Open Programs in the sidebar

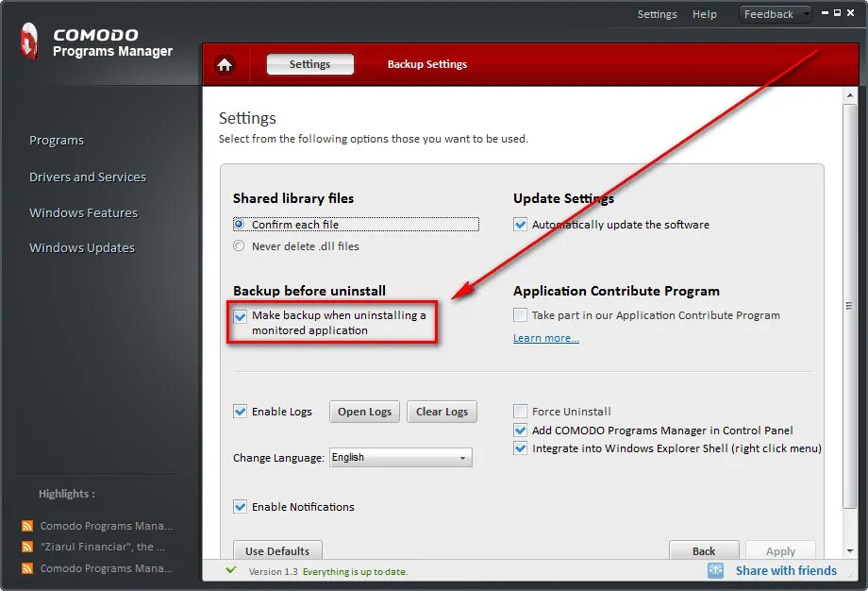[x=57, y=140]
